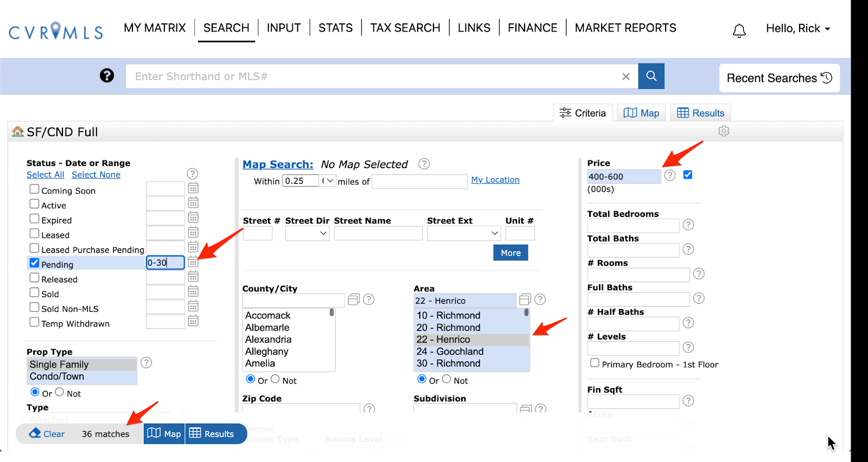Clear the shorthand search box with X
This screenshot has height=462, width=868.
pos(626,76)
